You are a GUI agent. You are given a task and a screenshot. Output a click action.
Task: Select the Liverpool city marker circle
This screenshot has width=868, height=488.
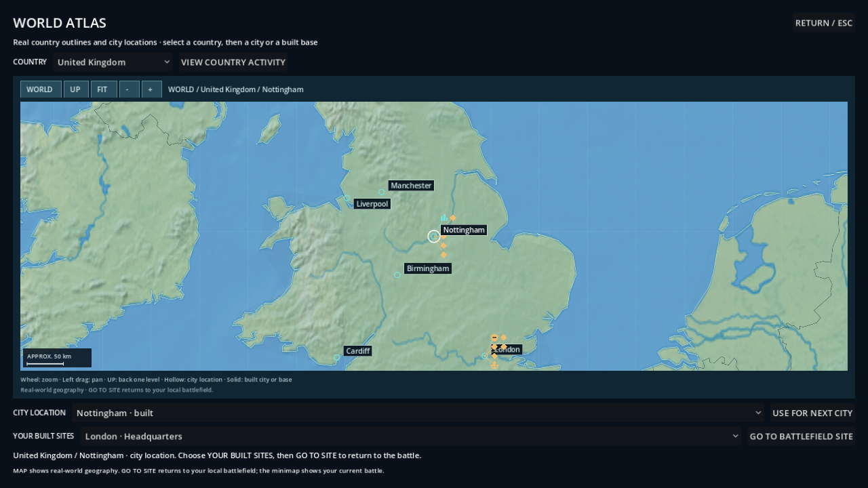point(347,199)
